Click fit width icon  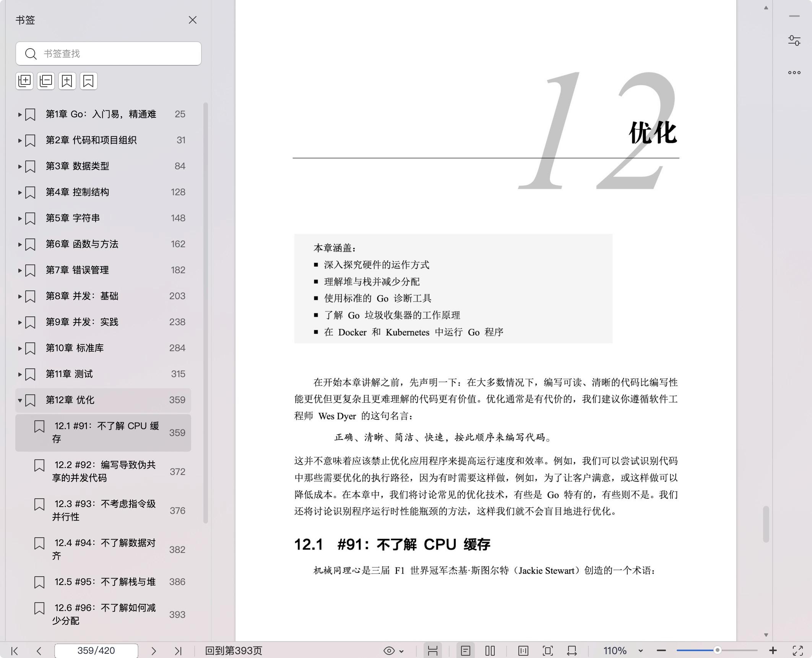[572, 651]
